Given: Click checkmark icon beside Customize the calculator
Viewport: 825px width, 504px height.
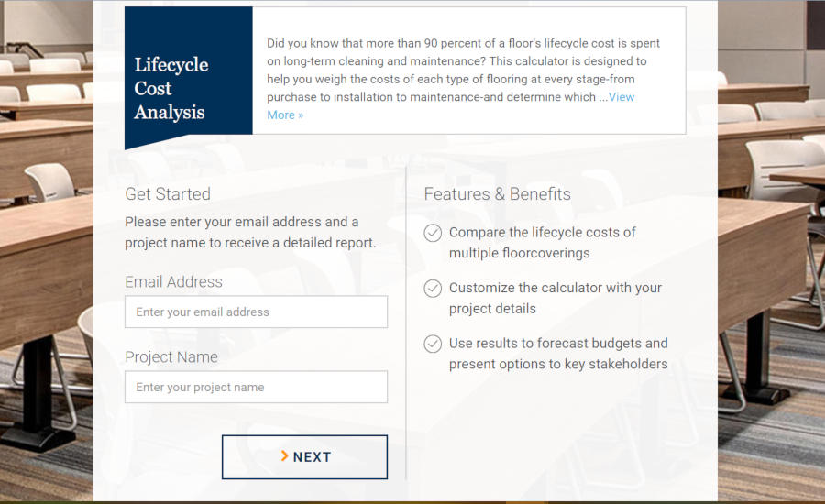Looking at the screenshot, I should click(433, 289).
